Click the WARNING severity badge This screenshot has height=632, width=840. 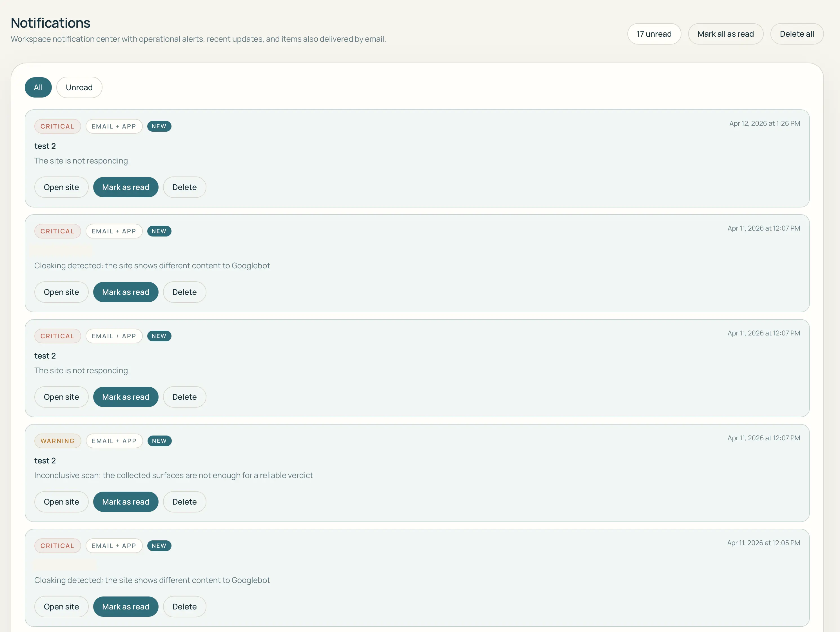[58, 441]
